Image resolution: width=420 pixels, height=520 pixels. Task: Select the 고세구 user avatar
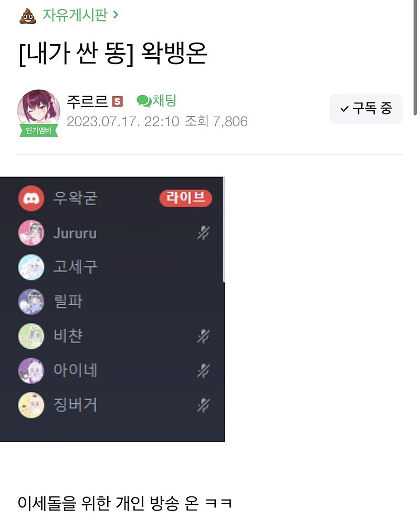point(31,267)
